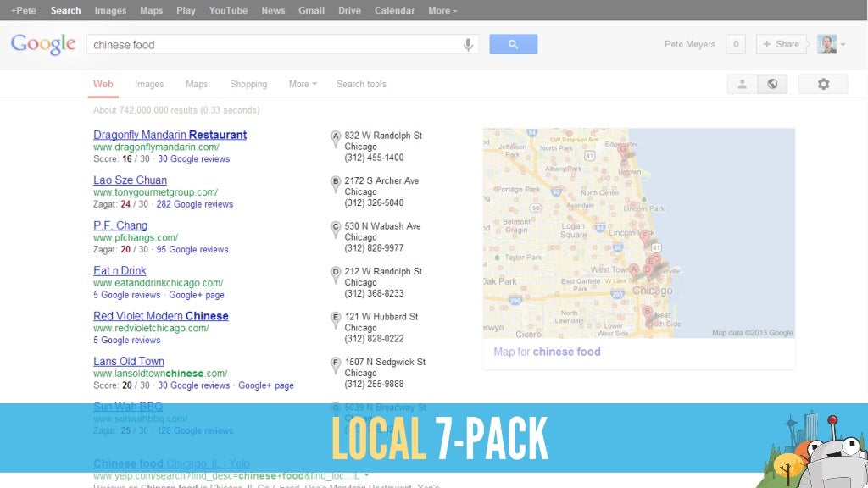
Task: Switch to Maps results tab
Action: tap(197, 84)
